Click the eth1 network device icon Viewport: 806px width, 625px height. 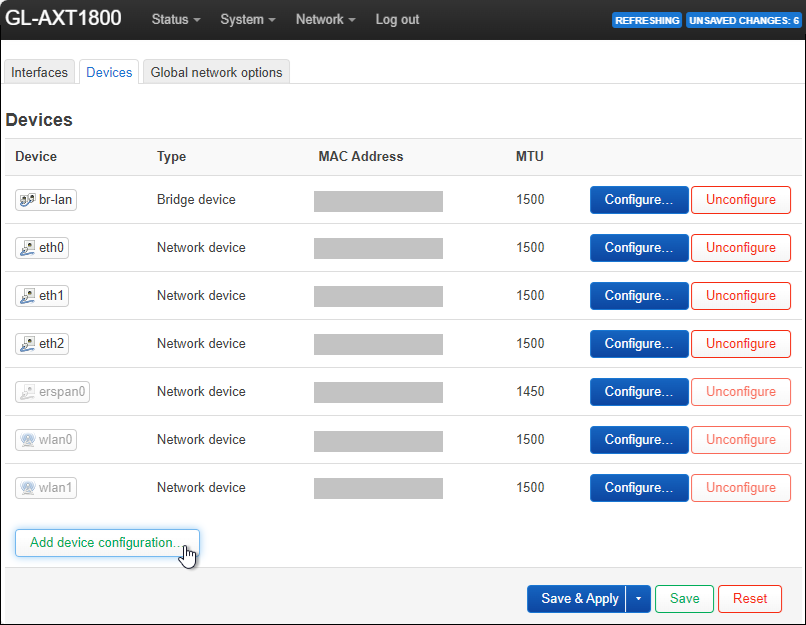[x=27, y=296]
